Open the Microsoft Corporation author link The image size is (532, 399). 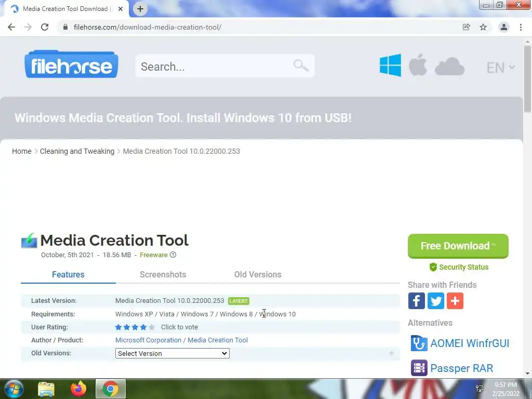(x=148, y=340)
